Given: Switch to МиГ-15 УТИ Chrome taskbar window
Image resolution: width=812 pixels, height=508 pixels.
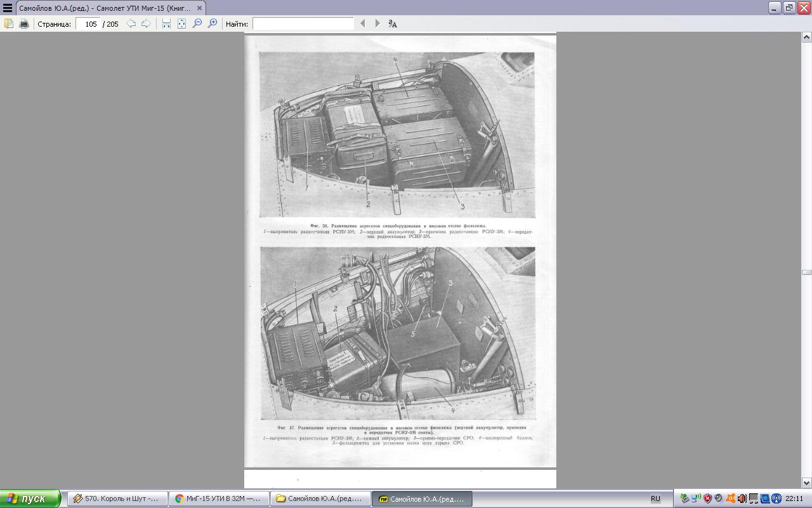Looking at the screenshot, I should [218, 498].
